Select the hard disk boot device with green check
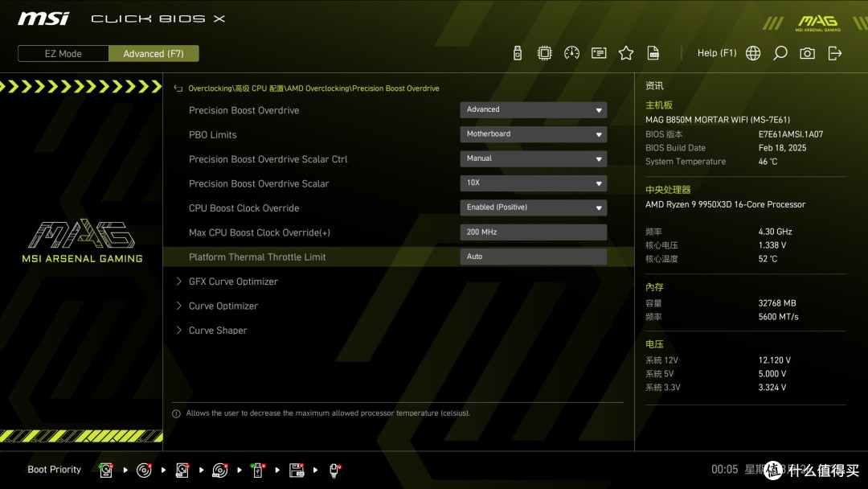868x489 pixels. tap(106, 471)
